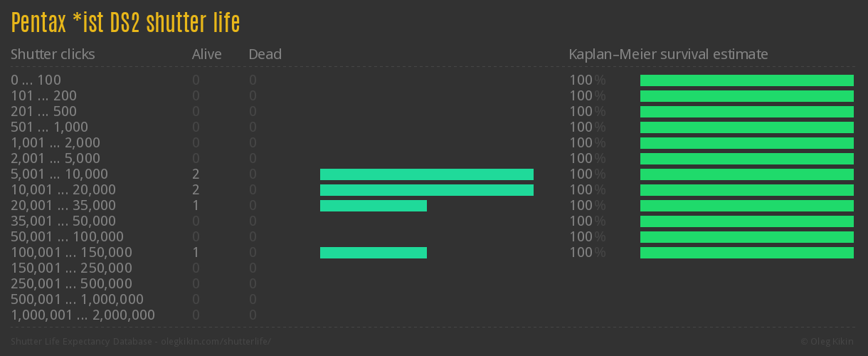Click the 100% survival value for 501 … 1,000
The width and height of the screenshot is (868, 356).
pyautogui.click(x=587, y=127)
